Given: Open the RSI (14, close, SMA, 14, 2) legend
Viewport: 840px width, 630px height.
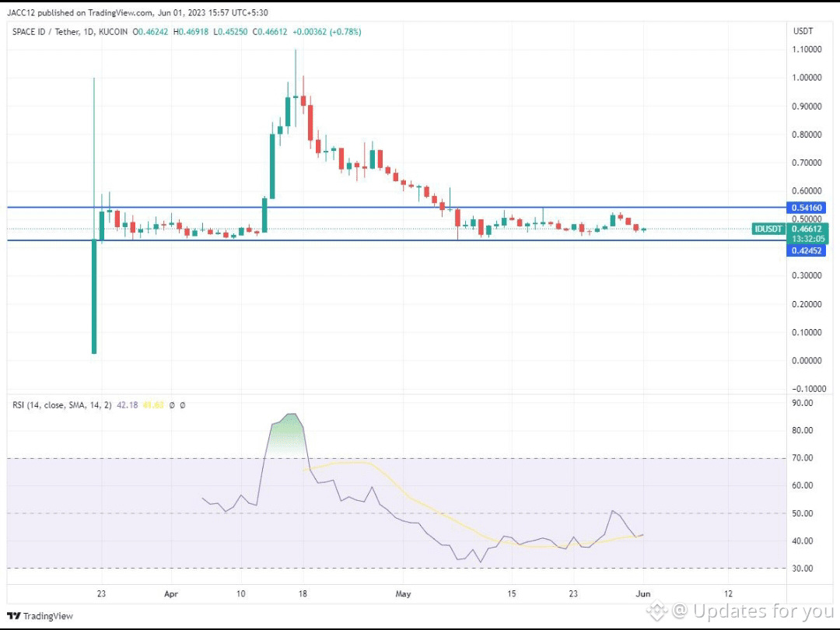Looking at the screenshot, I should click(61, 405).
